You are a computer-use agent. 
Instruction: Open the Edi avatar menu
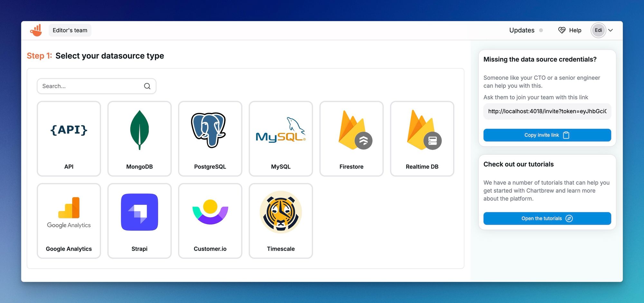click(x=598, y=30)
